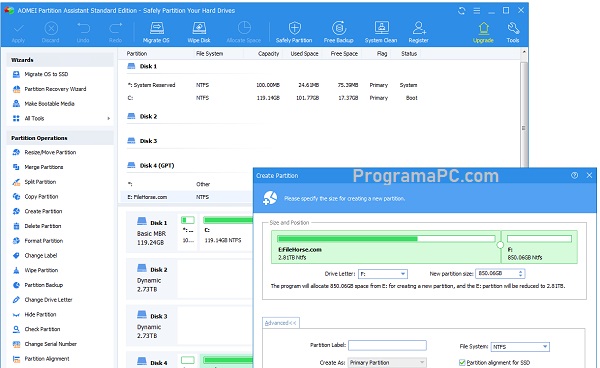This screenshot has height=368, width=600.
Task: Click the Status column header
Action: point(409,54)
